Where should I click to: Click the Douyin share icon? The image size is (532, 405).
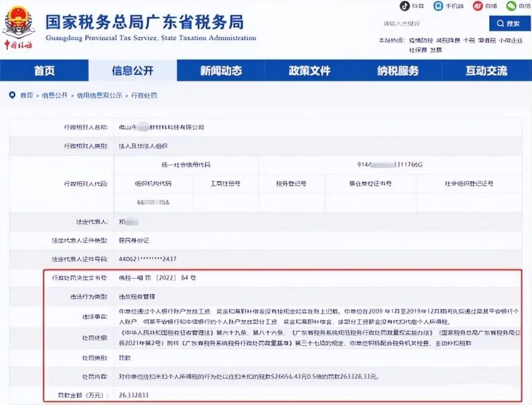pos(404,6)
